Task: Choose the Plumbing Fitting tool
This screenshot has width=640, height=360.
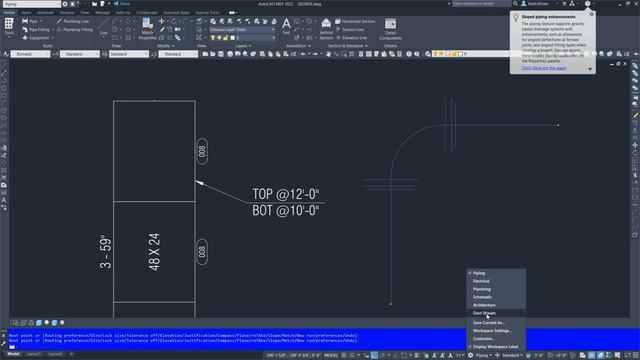Action: tap(74, 29)
